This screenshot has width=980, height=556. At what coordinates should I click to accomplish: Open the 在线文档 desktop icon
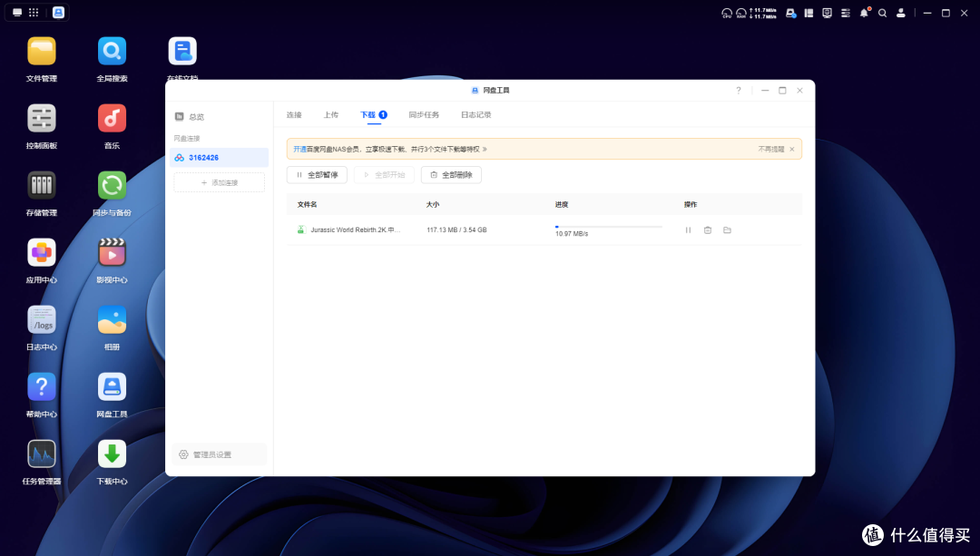tap(182, 51)
